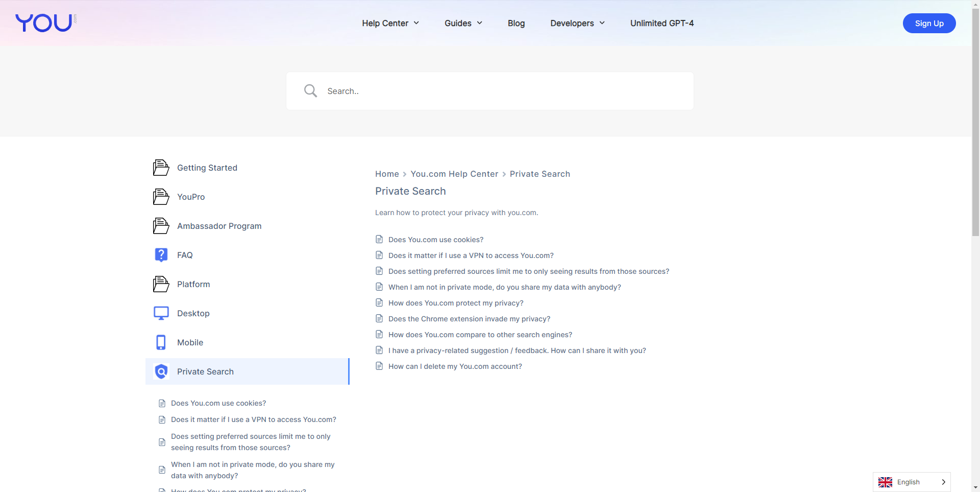Click sidebar document icon beside cookies sub-item
Screen dimensions: 980x492
coord(162,403)
